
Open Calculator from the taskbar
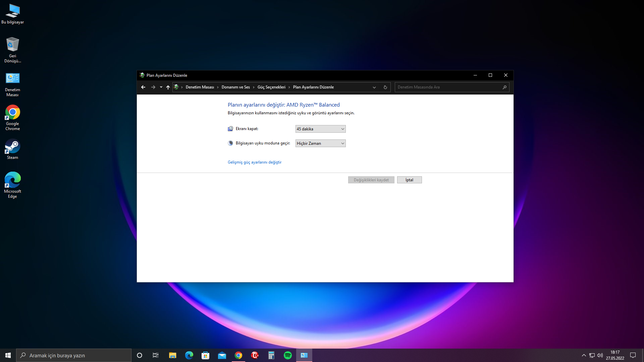coord(271,355)
